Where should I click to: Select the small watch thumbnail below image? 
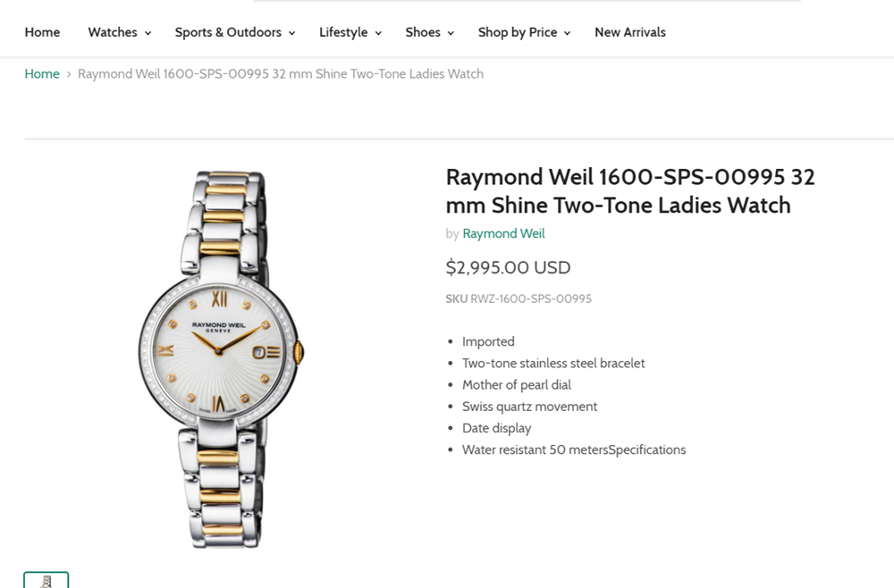(x=46, y=581)
